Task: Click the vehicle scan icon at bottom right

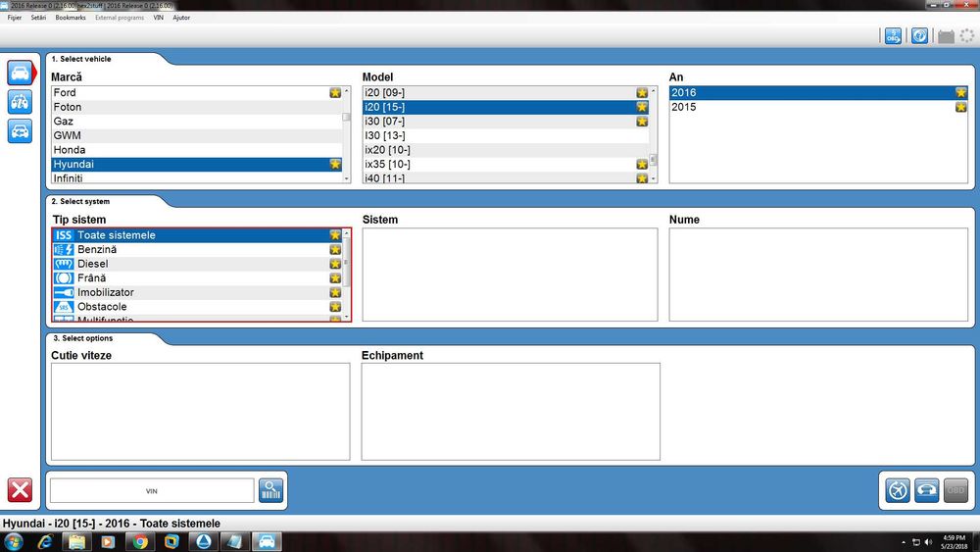Action: coord(926,490)
